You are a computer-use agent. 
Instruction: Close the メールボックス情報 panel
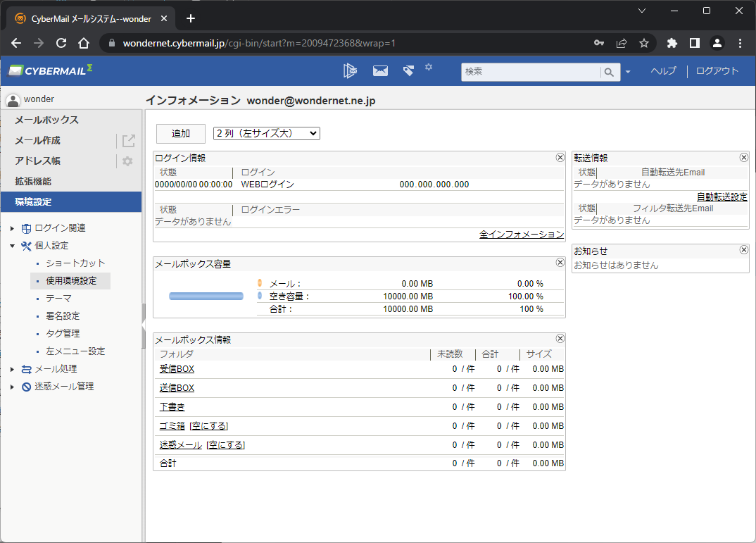[560, 339]
